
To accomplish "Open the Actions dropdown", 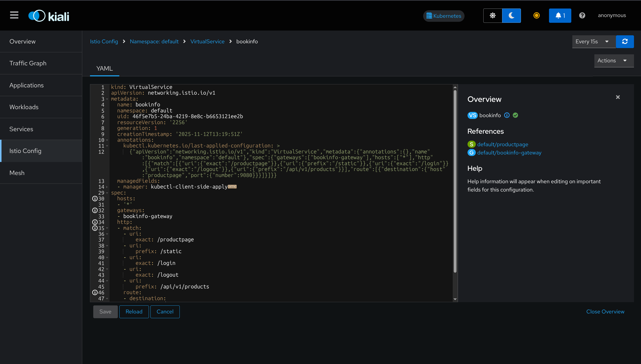I will pos(613,61).
